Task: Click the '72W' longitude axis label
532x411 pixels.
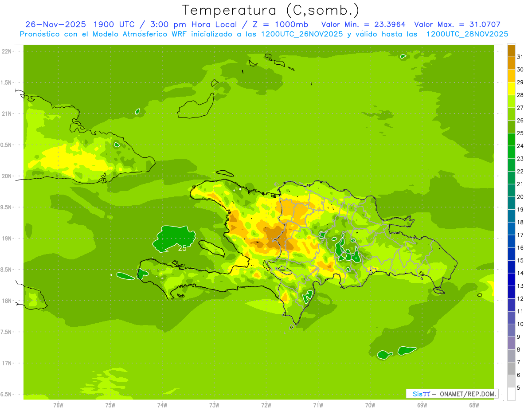Action: (x=266, y=405)
